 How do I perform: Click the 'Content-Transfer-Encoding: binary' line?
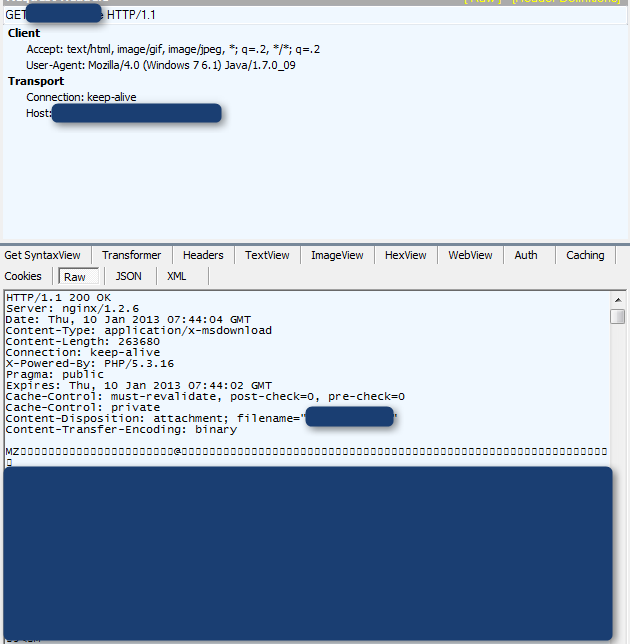[x=121, y=430]
